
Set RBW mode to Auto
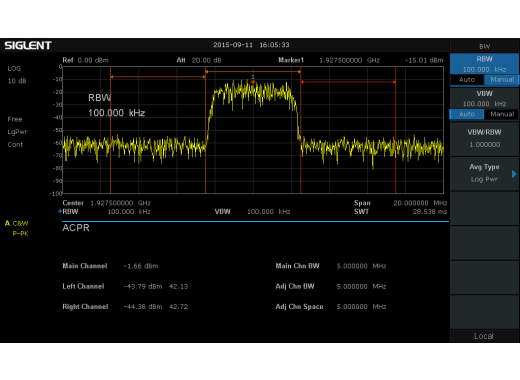point(467,80)
